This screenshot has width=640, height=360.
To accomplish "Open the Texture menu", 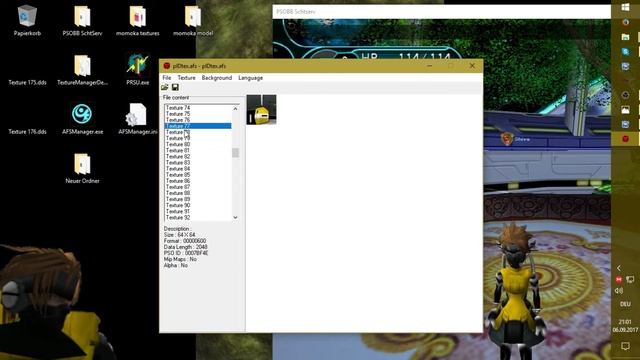I will point(186,78).
